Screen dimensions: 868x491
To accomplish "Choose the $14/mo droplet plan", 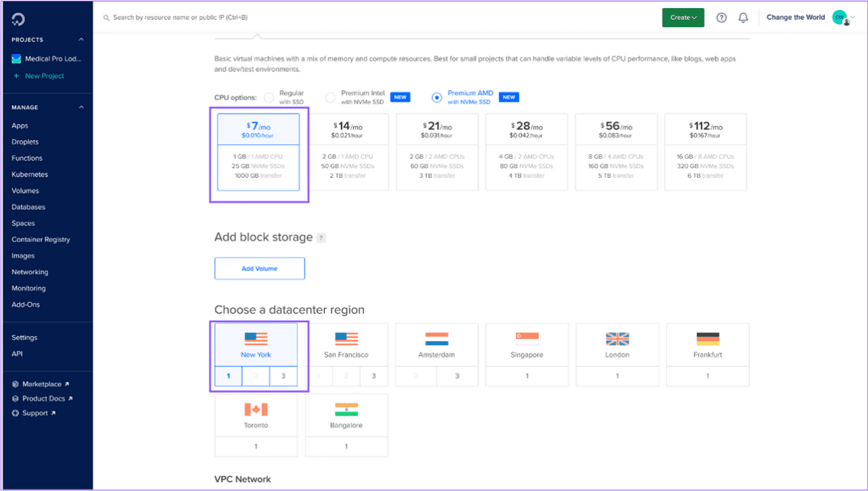I will click(x=348, y=151).
